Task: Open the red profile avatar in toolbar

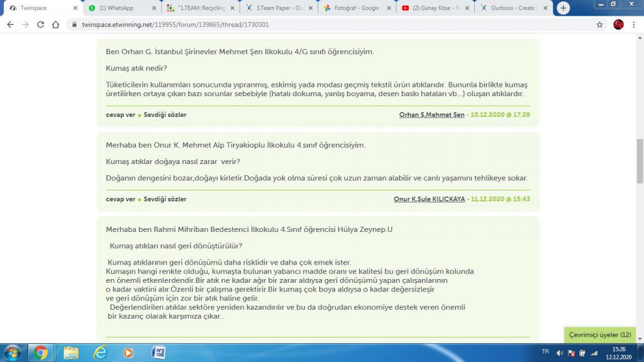Action: (618, 25)
